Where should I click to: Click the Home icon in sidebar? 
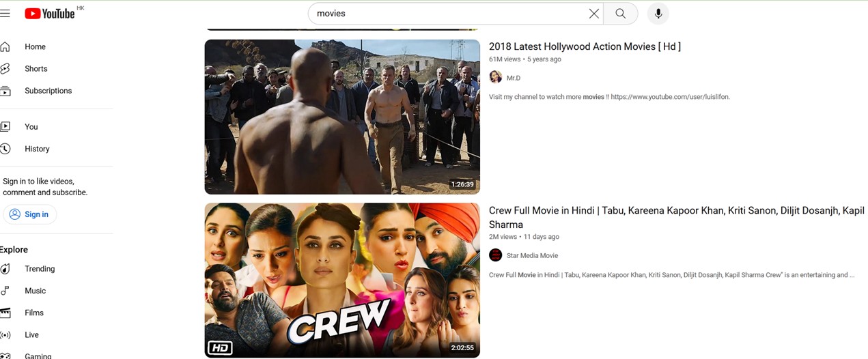[x=5, y=46]
